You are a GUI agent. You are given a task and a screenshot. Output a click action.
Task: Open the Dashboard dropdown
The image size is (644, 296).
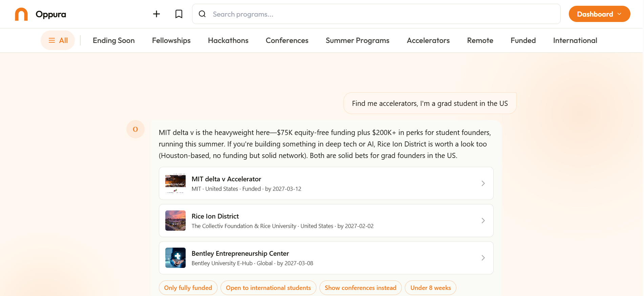coord(599,14)
